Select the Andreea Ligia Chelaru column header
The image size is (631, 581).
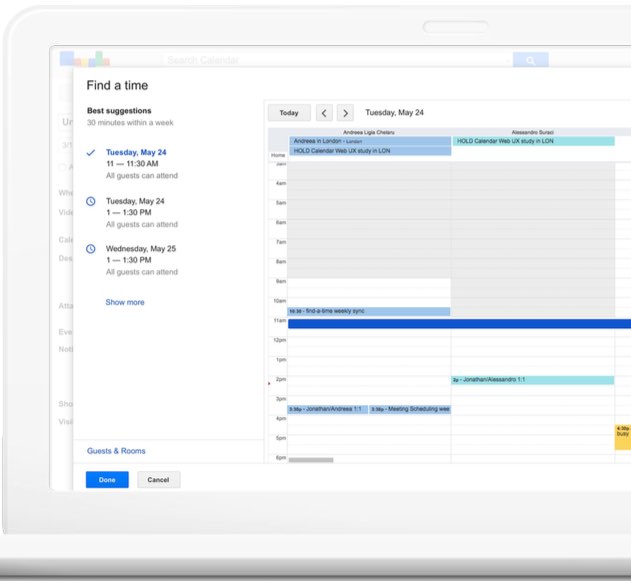[369, 132]
